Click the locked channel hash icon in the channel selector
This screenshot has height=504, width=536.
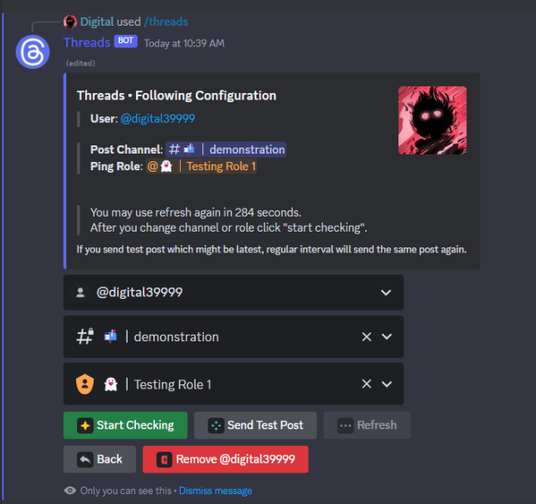[x=85, y=336]
